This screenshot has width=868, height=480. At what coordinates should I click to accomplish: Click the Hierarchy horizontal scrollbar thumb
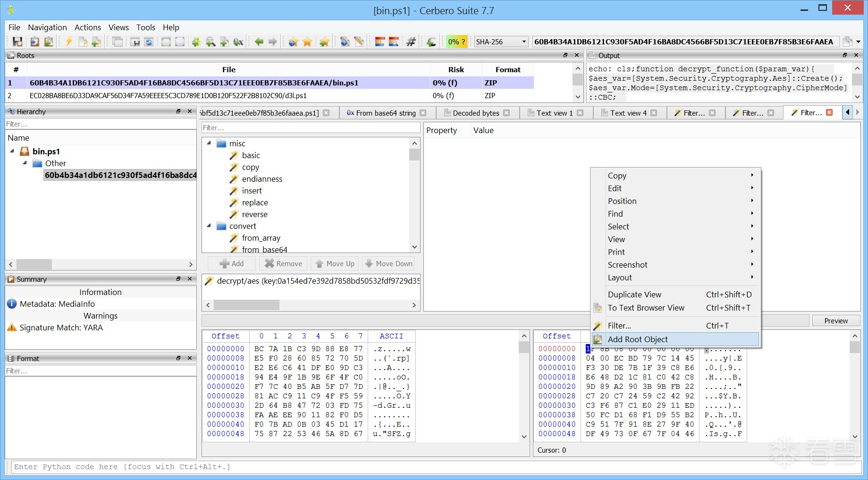34,264
